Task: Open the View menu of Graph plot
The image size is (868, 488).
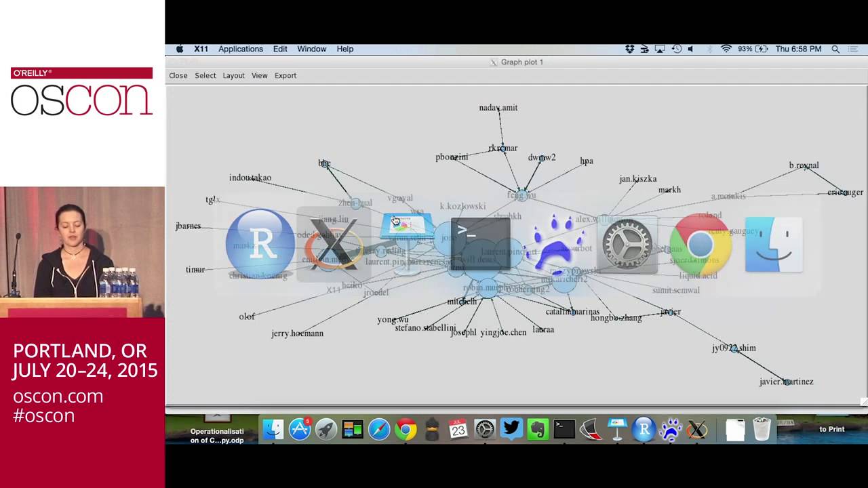Action: pos(260,75)
